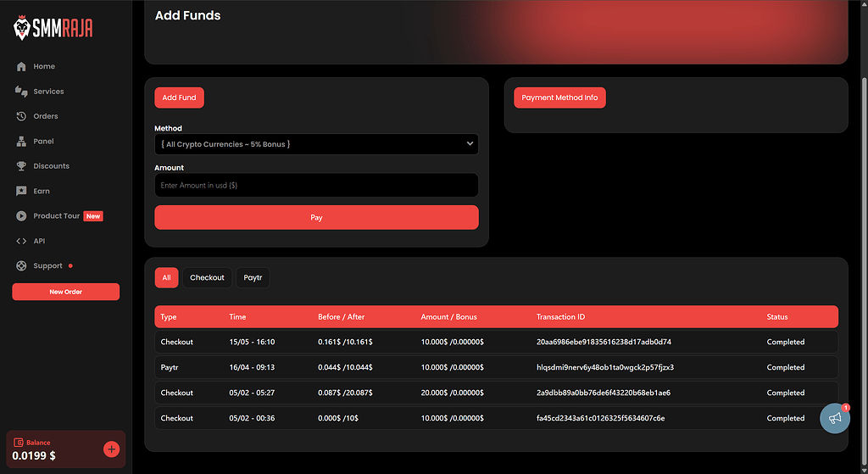Screen dimensions: 868x474
Task: Click balance change 0.044$ /10.044$
Action: tap(347, 368)
